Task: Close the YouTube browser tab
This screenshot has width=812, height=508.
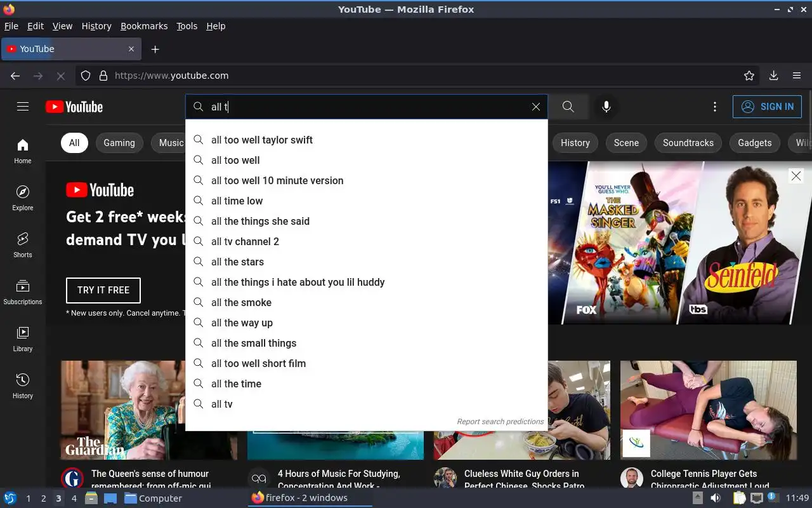Action: pos(131,49)
